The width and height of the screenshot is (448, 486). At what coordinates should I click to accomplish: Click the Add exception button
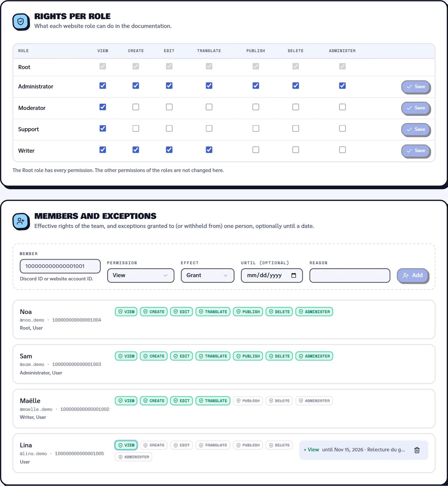pos(413,276)
